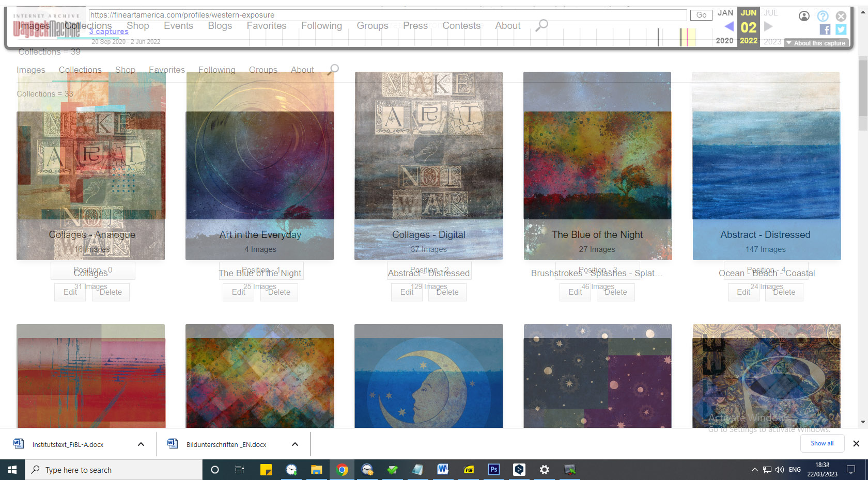868x480 pixels.
Task: Open the Windows Start menu
Action: (x=12, y=470)
